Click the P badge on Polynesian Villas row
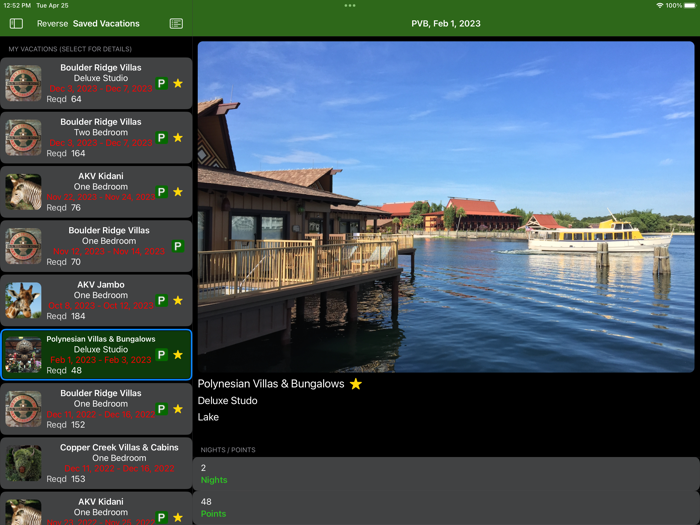This screenshot has height=525, width=700. coord(162,355)
